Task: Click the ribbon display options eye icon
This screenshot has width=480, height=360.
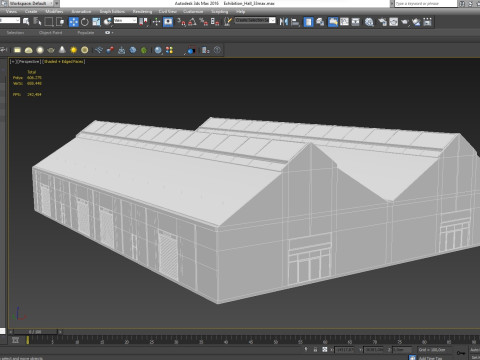Action: click(108, 33)
